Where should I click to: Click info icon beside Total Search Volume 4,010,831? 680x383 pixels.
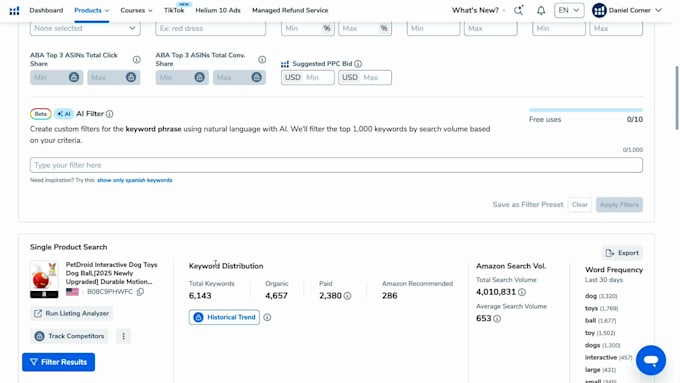(522, 292)
